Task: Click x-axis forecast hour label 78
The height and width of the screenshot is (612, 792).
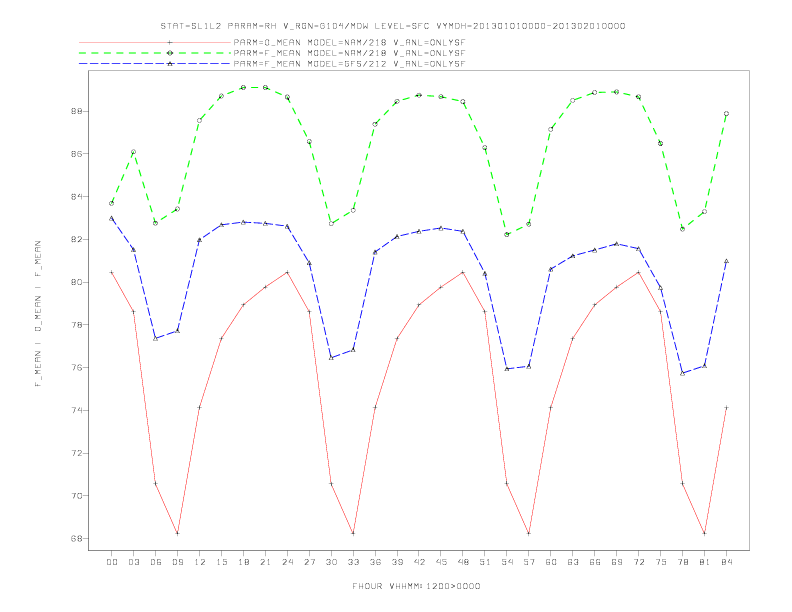Action: (x=682, y=562)
